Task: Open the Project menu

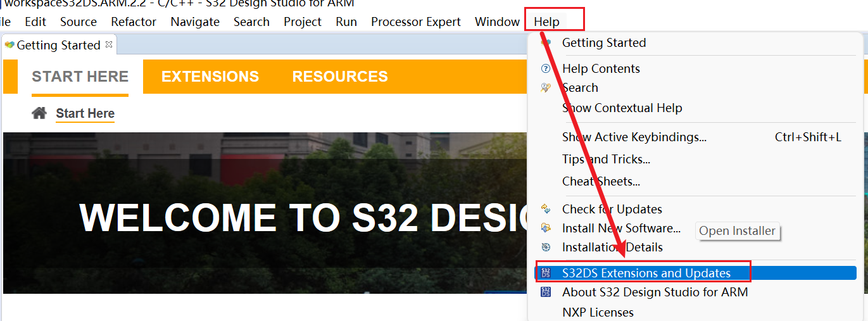Action: pyautogui.click(x=303, y=22)
